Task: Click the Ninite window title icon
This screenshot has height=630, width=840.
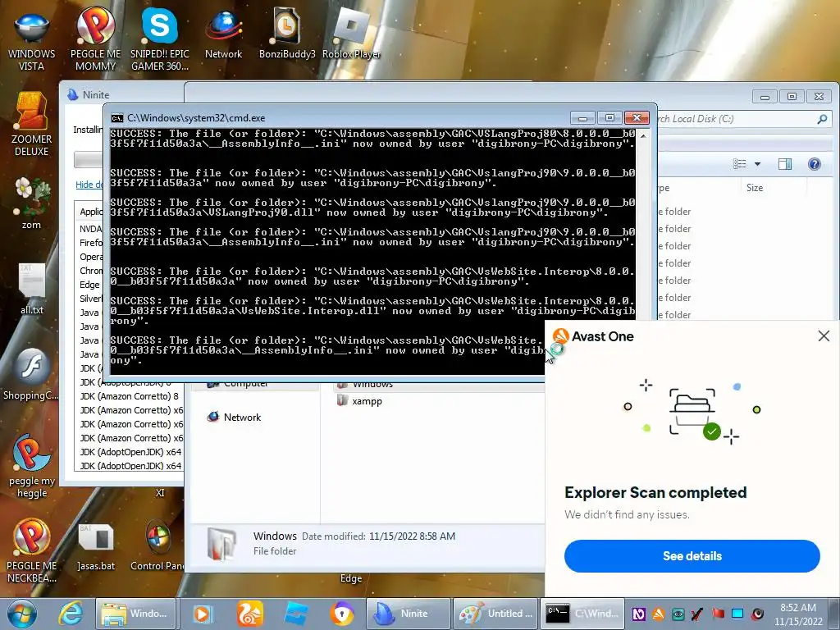Action: [73, 95]
